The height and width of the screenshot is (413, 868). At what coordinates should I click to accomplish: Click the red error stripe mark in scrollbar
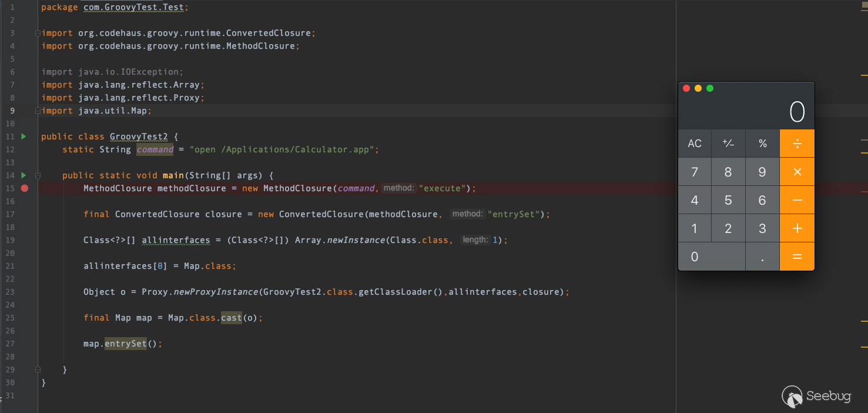pyautogui.click(x=864, y=191)
